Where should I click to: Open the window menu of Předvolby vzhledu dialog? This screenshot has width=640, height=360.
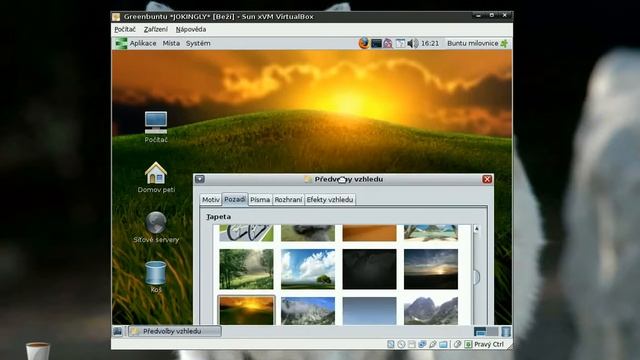click(x=200, y=179)
